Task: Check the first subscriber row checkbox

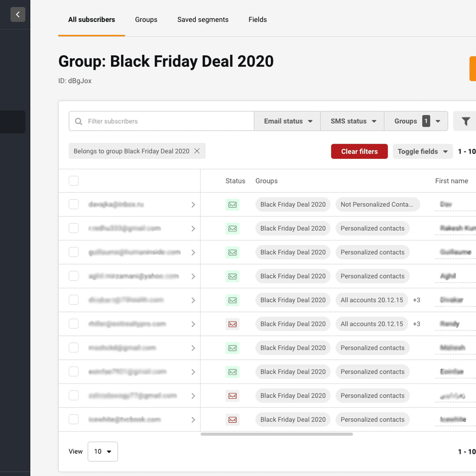Action: (x=74, y=204)
